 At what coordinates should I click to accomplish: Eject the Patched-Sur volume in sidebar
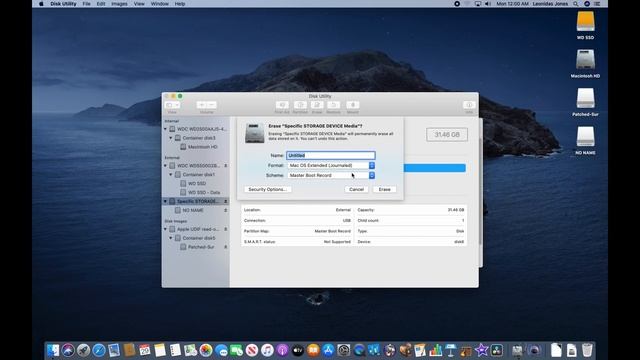pos(226,247)
